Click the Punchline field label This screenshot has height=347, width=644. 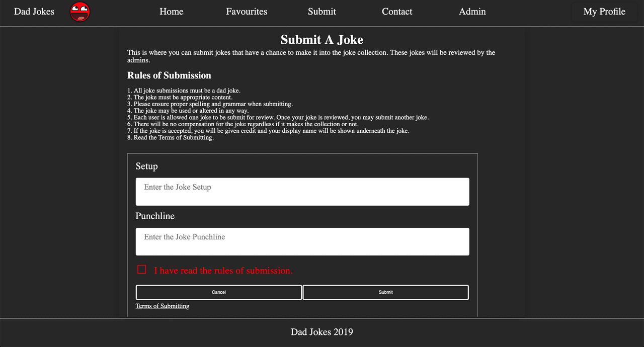(x=155, y=216)
